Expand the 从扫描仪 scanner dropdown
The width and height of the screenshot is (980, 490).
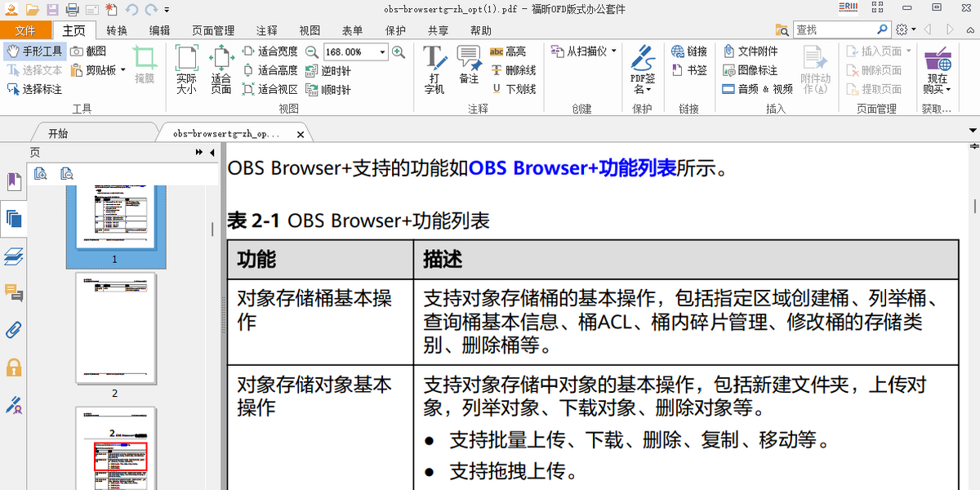[613, 51]
